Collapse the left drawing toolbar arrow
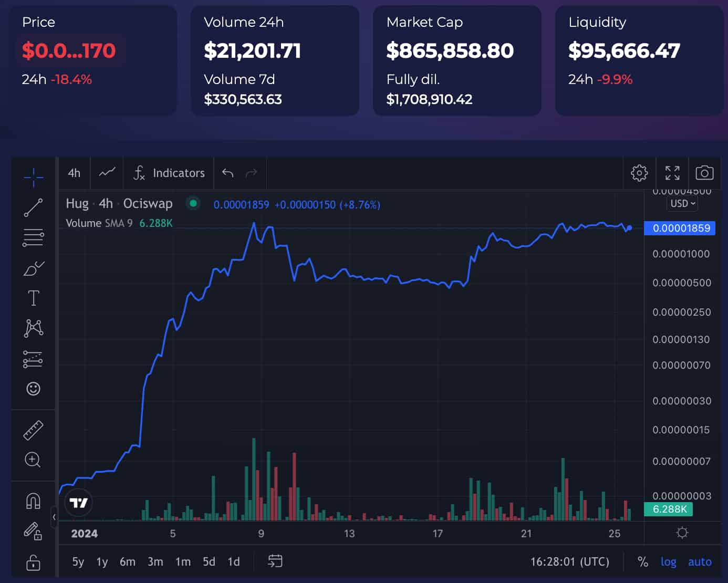Image resolution: width=728 pixels, height=583 pixels. coord(54,517)
